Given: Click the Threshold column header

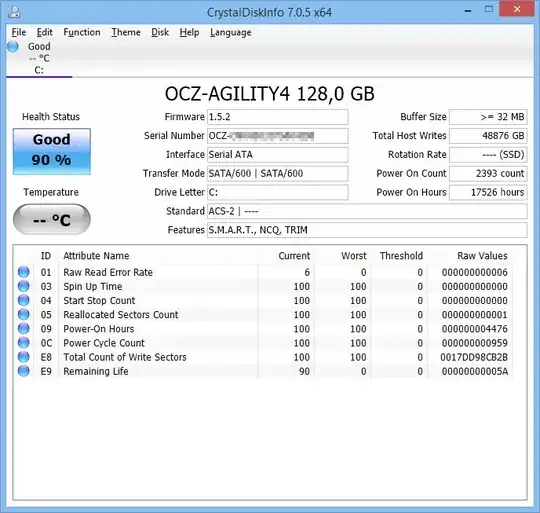Looking at the screenshot, I should (x=401, y=256).
